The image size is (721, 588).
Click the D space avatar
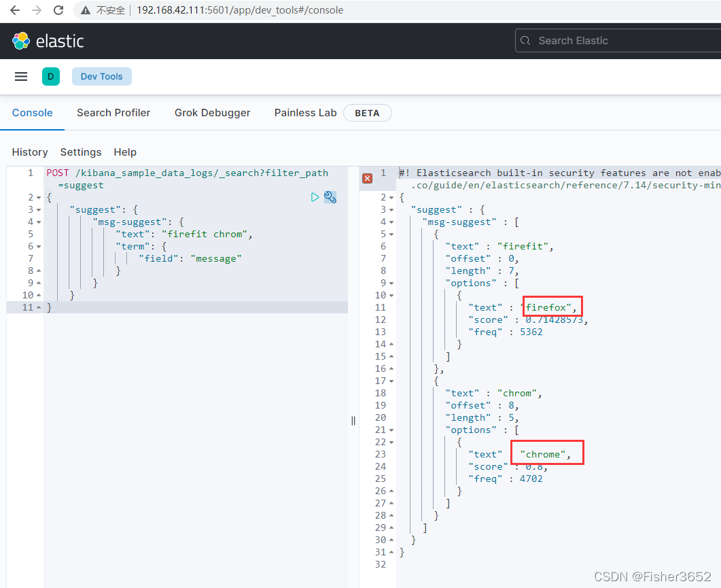click(51, 76)
